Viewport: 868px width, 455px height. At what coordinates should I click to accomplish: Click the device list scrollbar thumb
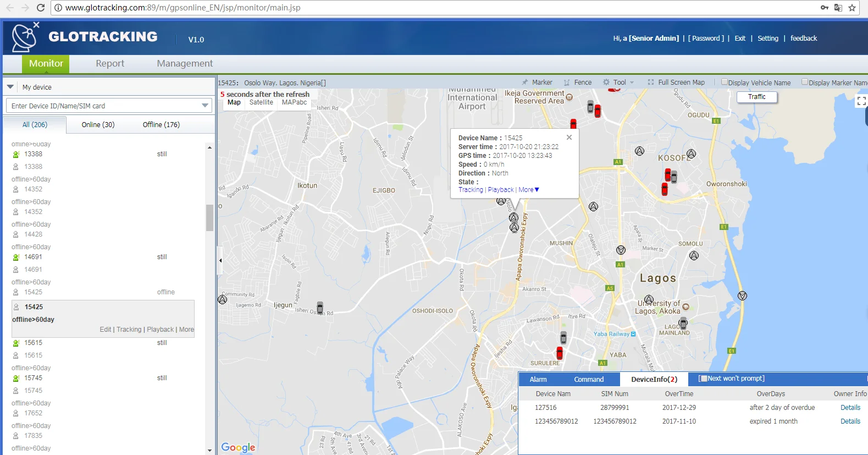pyautogui.click(x=209, y=218)
